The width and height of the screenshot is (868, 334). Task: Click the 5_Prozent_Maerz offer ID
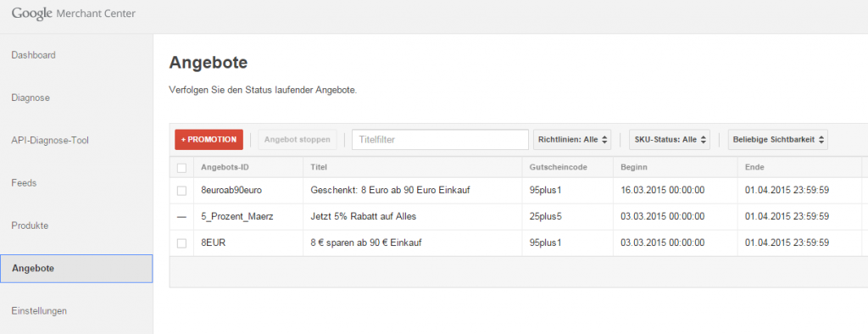237,216
